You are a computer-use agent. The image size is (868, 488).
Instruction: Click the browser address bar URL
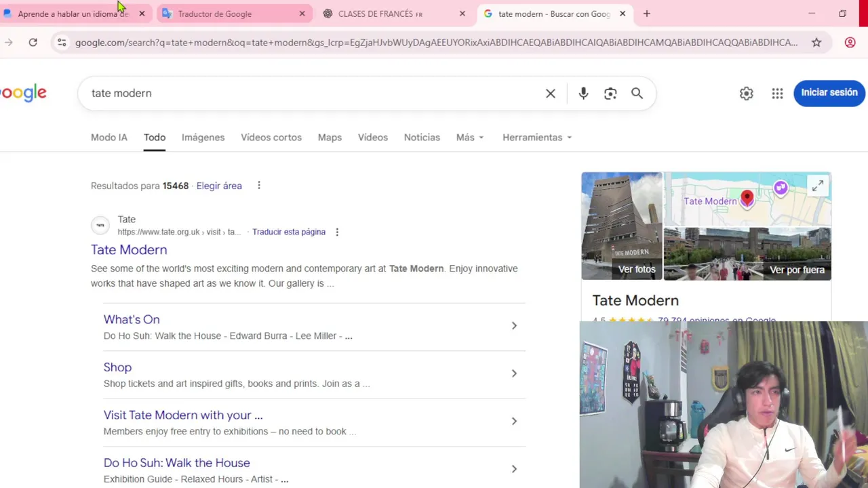pyautogui.click(x=436, y=42)
